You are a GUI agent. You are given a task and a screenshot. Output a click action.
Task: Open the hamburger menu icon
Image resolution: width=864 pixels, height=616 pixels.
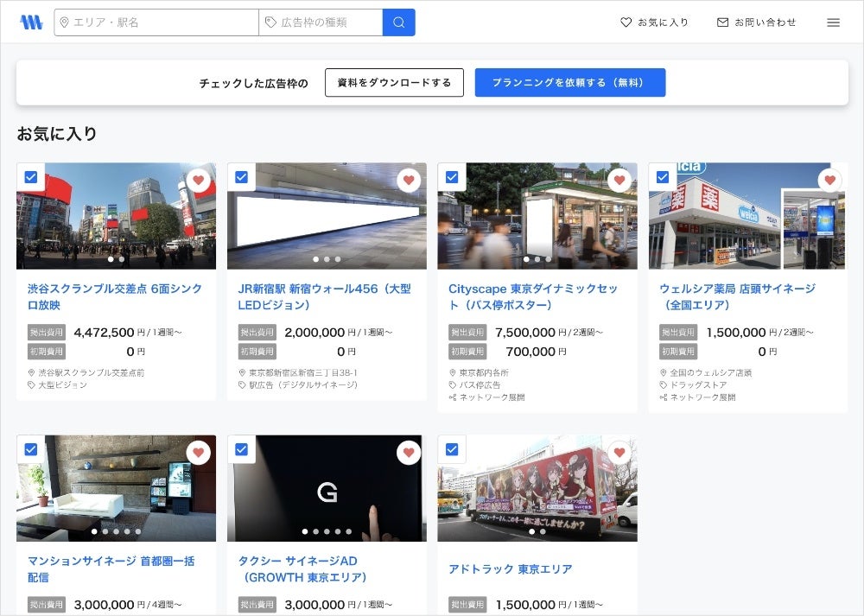click(x=833, y=22)
